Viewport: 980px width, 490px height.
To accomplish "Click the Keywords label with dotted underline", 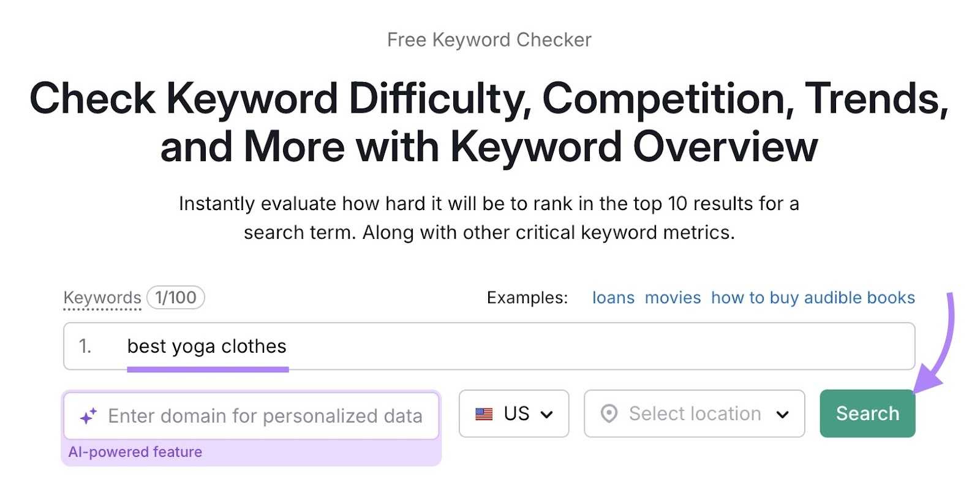I will (x=102, y=298).
